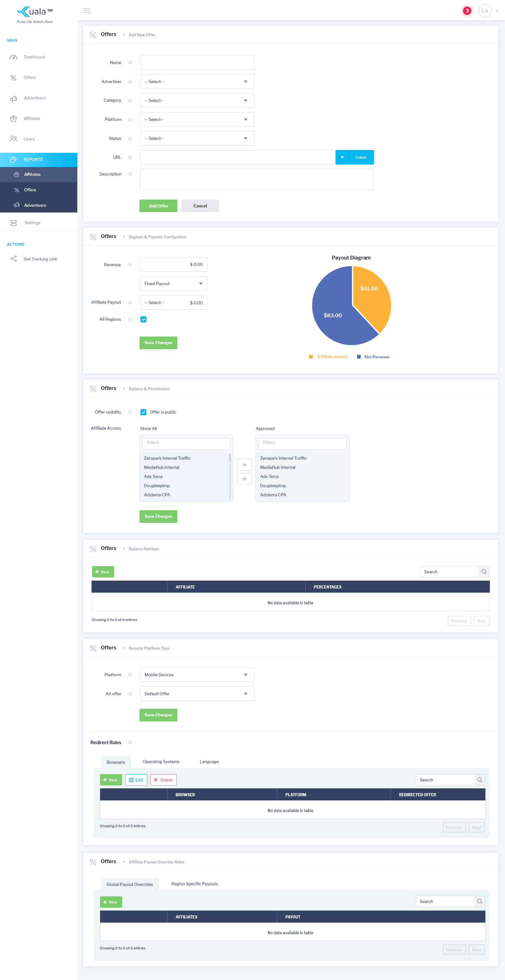The width and height of the screenshot is (505, 980).
Task: Click the orange Affiliate payout legend swatch
Action: click(311, 357)
